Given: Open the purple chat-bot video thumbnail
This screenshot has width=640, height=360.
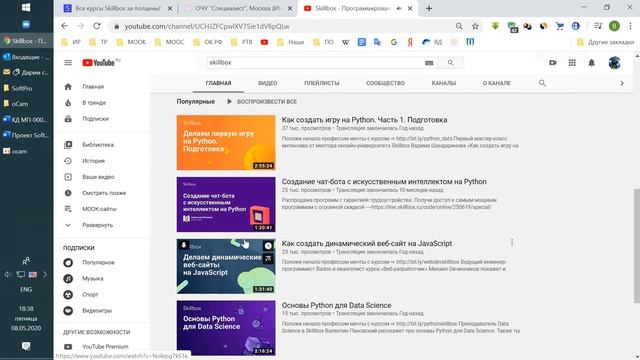Looking at the screenshot, I should click(226, 204).
